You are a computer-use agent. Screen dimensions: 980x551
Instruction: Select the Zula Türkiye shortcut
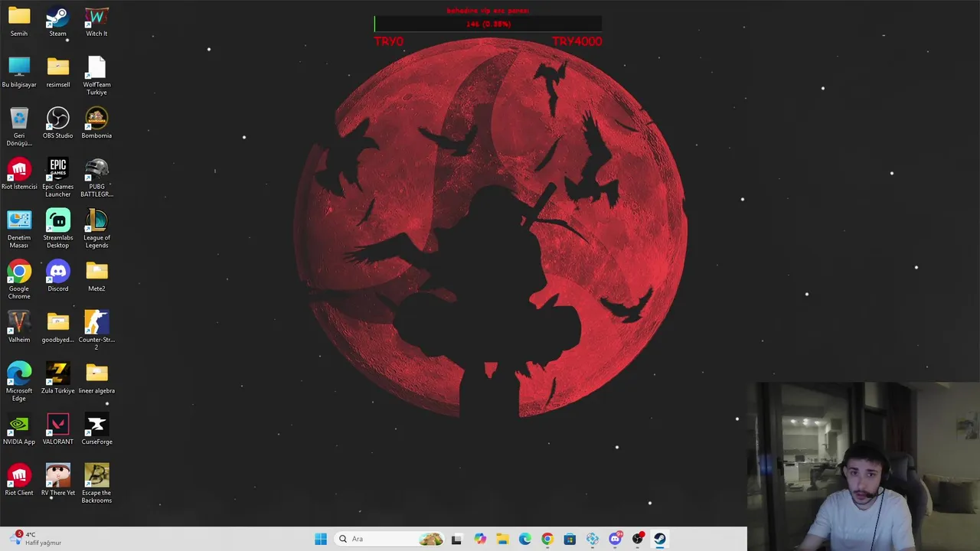(x=57, y=378)
